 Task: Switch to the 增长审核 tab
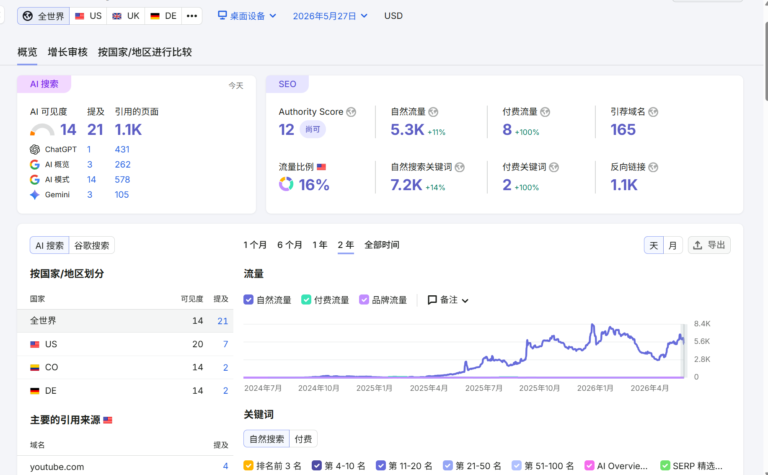68,52
